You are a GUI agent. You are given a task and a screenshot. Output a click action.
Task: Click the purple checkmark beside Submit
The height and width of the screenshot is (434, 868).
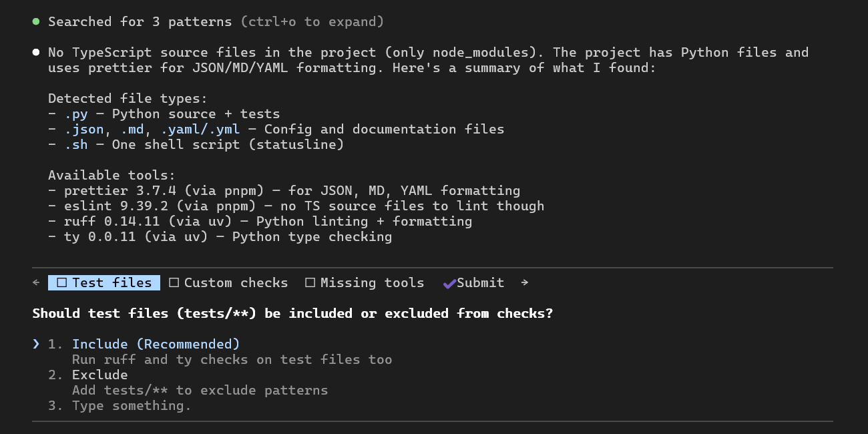click(x=449, y=282)
